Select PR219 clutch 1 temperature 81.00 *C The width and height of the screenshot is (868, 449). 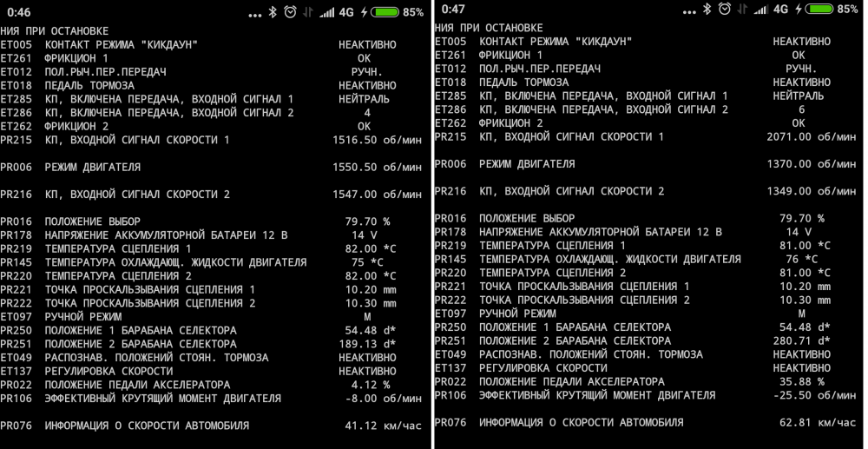click(x=805, y=245)
